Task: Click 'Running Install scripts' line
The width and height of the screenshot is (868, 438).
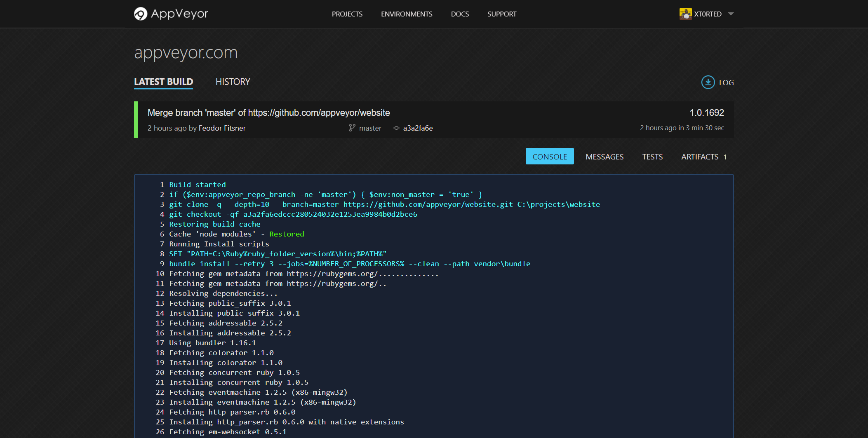Action: click(219, 244)
